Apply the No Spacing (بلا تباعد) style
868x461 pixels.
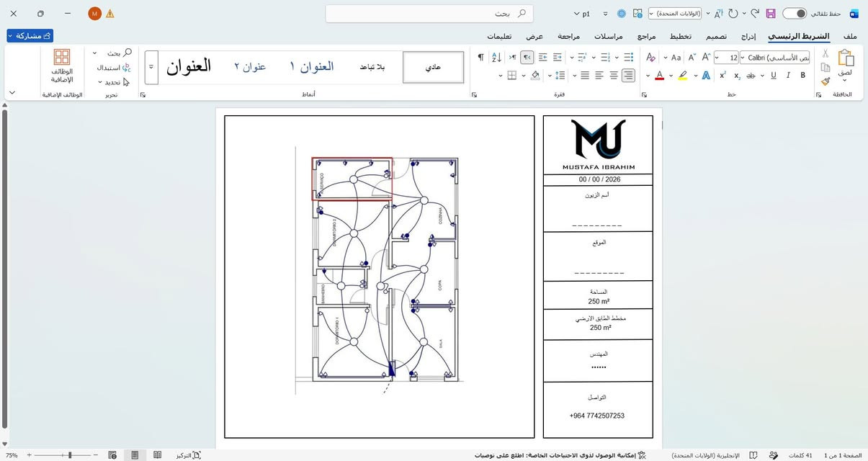coord(372,67)
